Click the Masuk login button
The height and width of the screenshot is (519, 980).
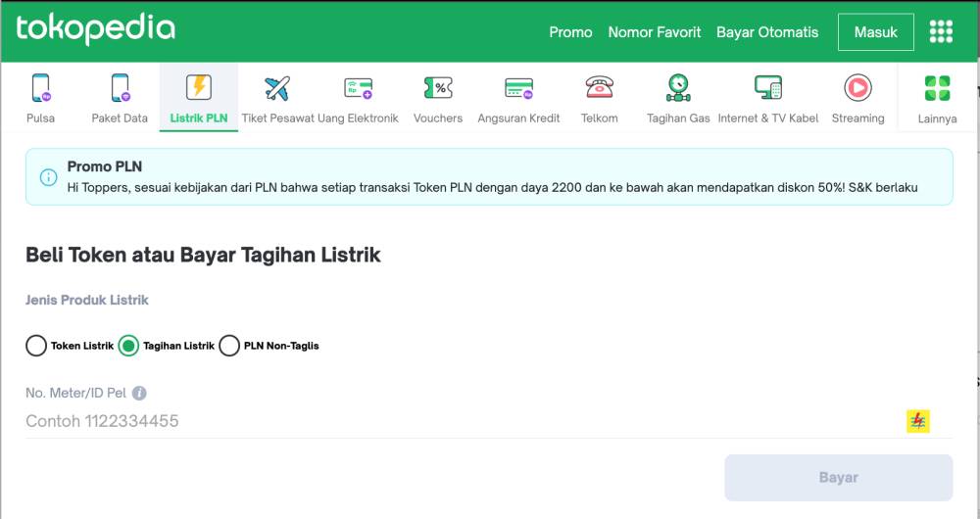[875, 32]
